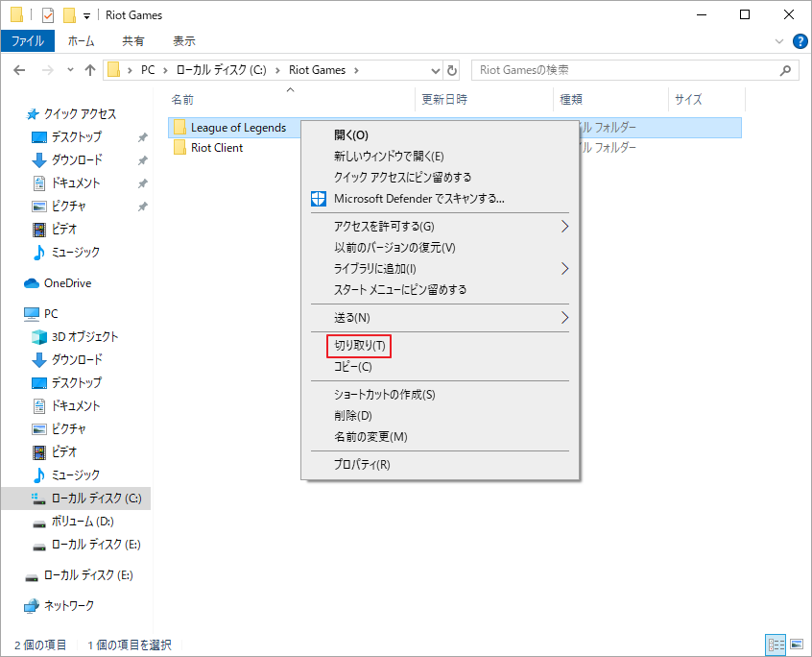Expand the ribbon with the chevron

point(778,41)
